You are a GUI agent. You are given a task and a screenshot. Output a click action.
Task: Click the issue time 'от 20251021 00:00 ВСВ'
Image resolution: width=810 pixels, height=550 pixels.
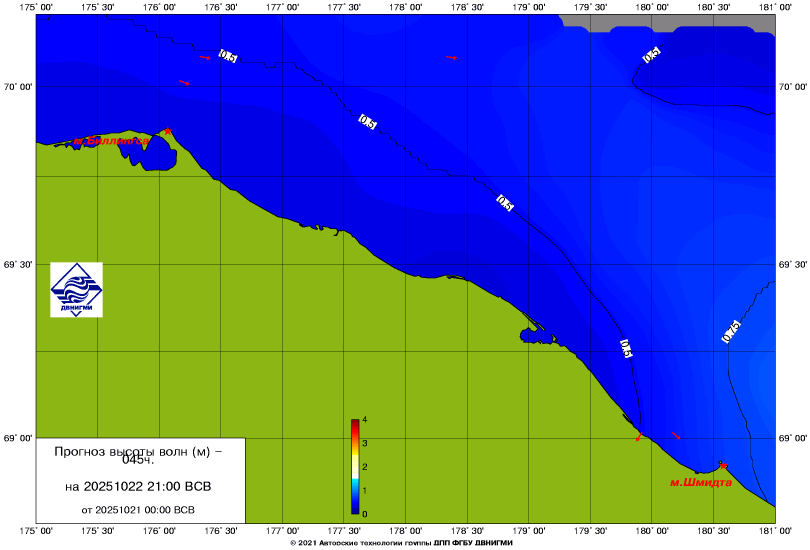(x=138, y=509)
